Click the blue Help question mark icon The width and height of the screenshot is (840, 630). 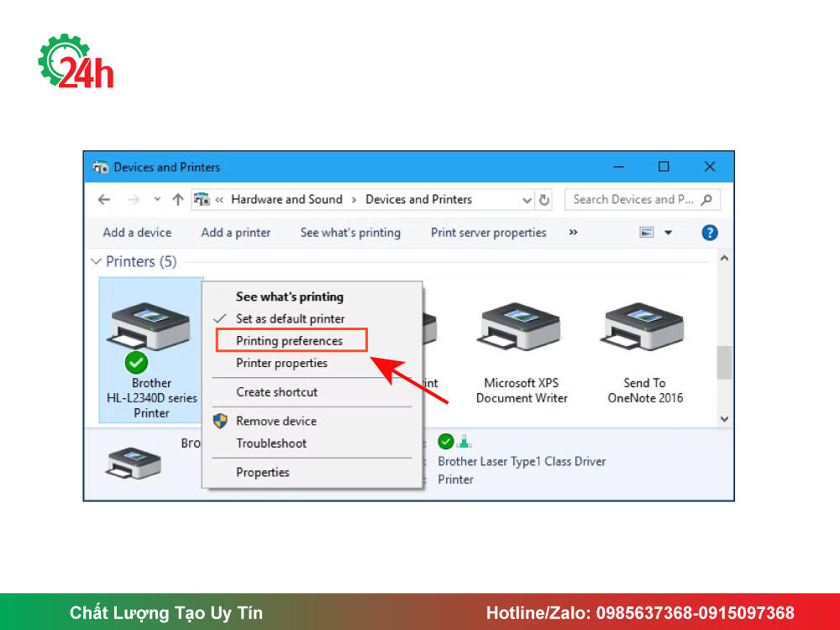(x=709, y=233)
